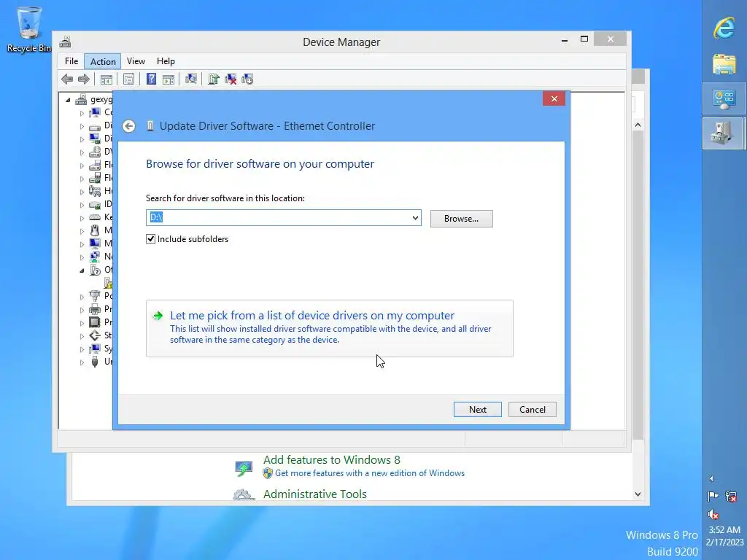Go back using the wizard's circular back arrow
The height and width of the screenshot is (560, 747).
click(x=128, y=126)
